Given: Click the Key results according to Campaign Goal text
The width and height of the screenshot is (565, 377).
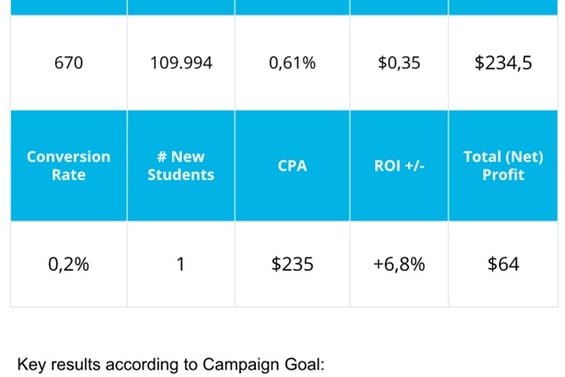Looking at the screenshot, I should (x=171, y=364).
